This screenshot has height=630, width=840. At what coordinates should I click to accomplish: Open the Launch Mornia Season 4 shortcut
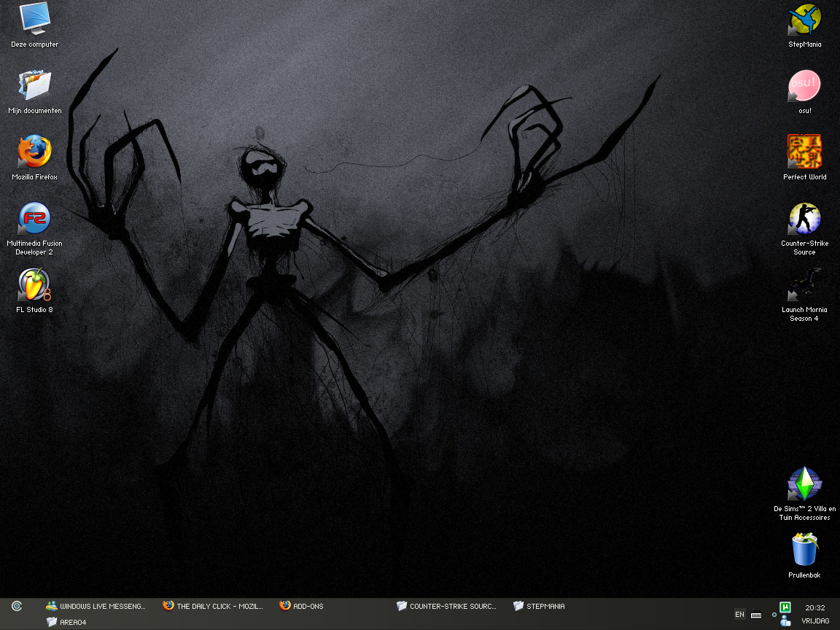click(x=805, y=295)
